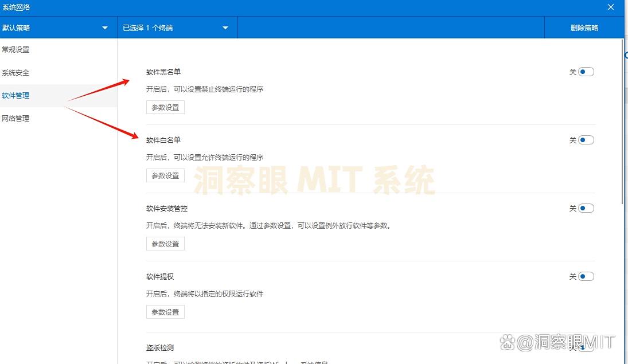Click the 软件提权 heading

tap(160, 277)
